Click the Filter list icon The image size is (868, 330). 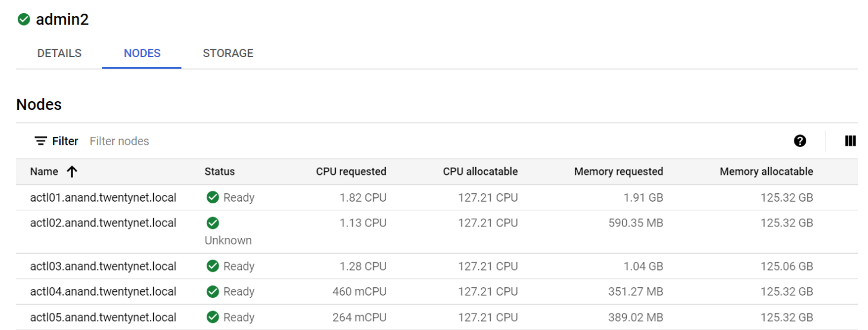[40, 141]
